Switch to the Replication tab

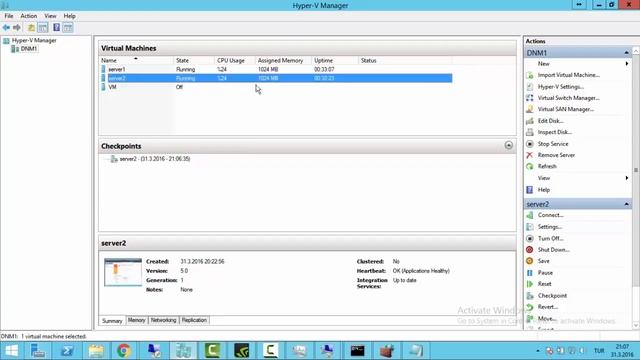pos(194,320)
